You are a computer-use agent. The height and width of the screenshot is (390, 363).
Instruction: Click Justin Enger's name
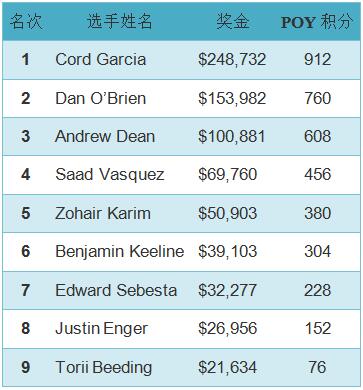click(101, 329)
